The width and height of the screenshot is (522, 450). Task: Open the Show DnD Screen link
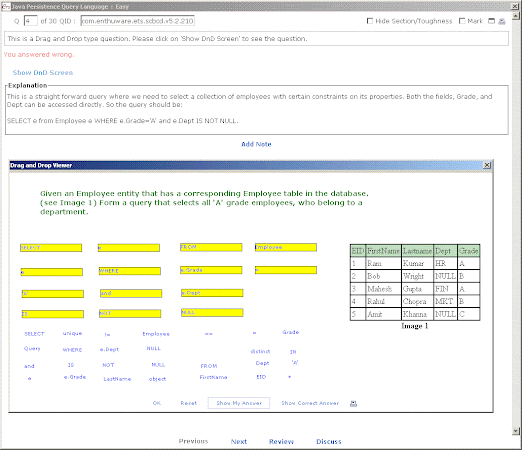tap(43, 73)
